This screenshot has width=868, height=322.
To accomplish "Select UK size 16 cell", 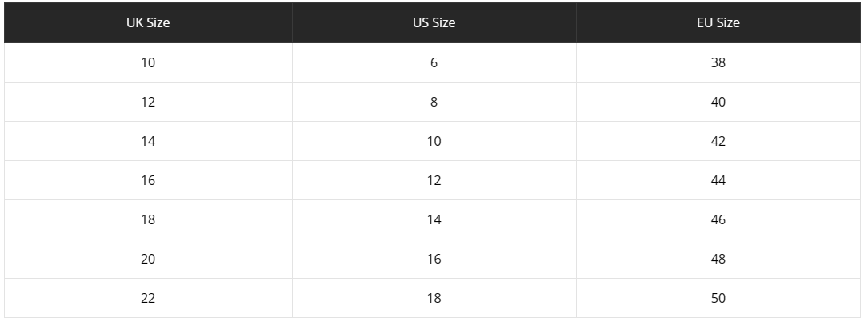I will (x=148, y=181).
